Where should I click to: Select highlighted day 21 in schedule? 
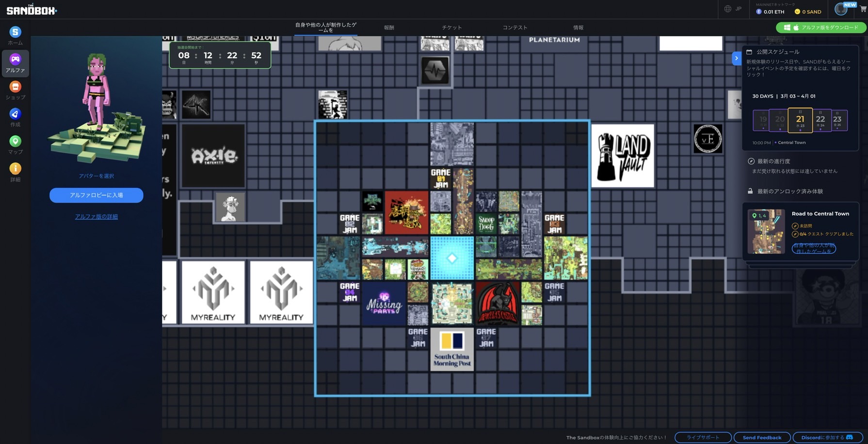coord(800,120)
